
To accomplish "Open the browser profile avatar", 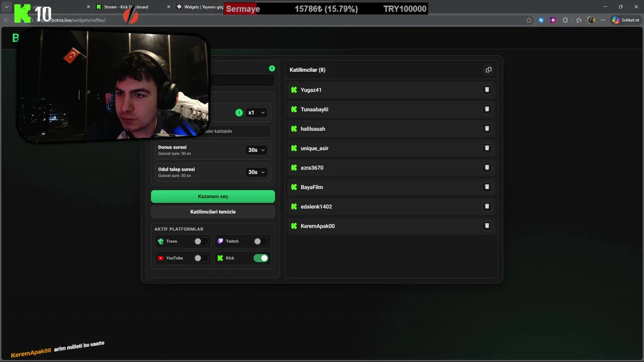I will click(591, 20).
